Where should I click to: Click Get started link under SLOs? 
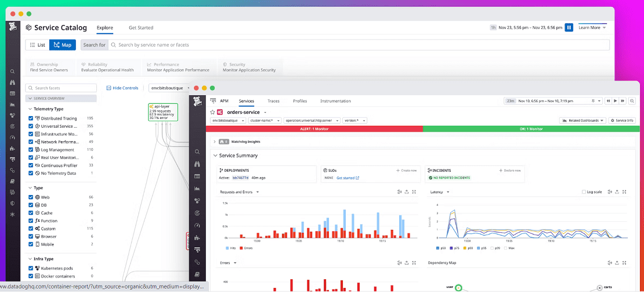coord(348,178)
